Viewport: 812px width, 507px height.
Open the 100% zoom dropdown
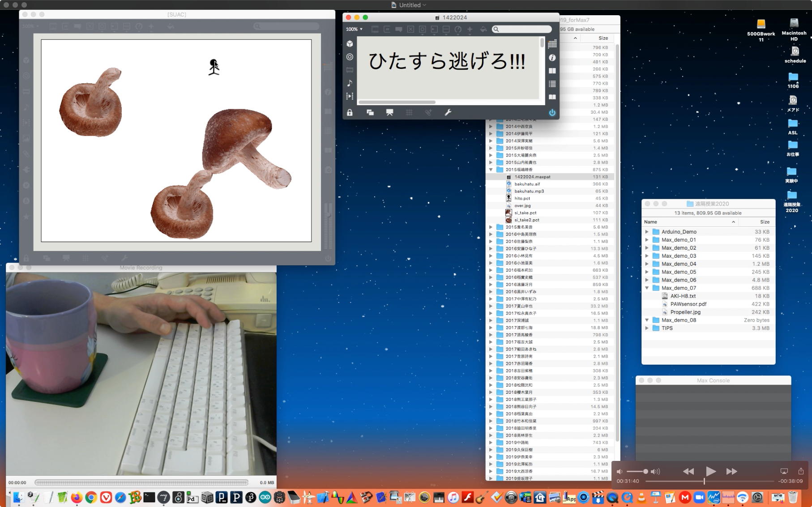(354, 29)
